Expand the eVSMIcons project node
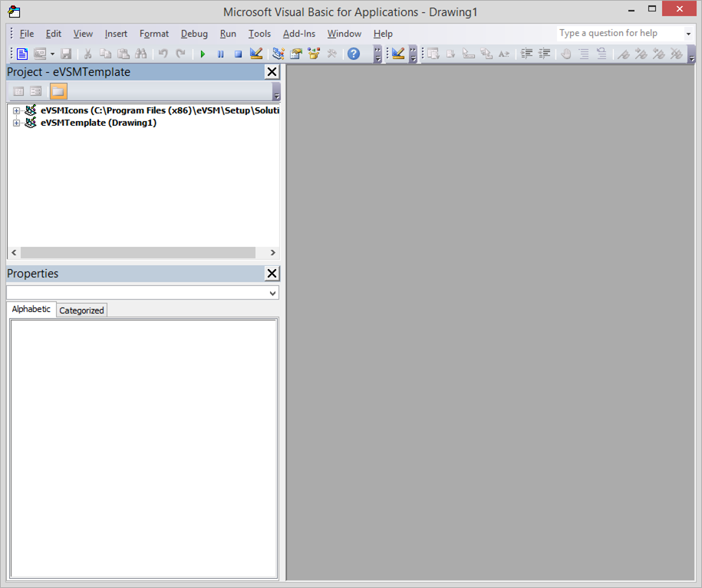Screen dimensions: 702x588 coord(16,110)
